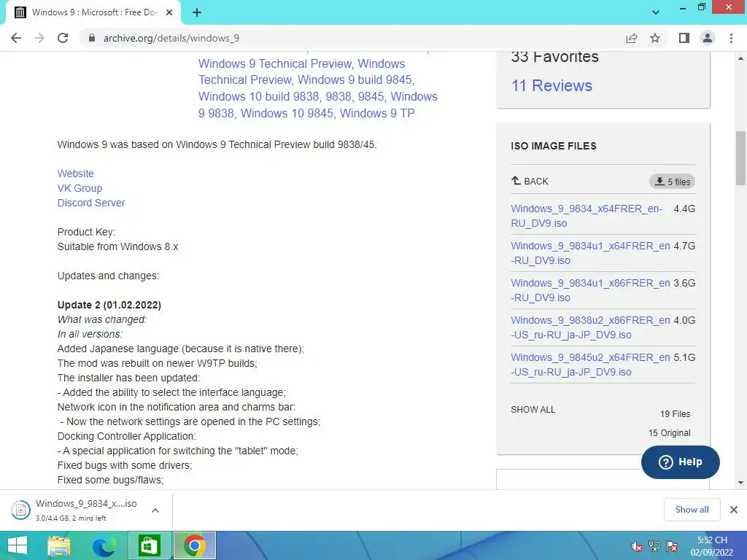
Task: Open Microsoft Edge from taskbar
Action: point(104,545)
